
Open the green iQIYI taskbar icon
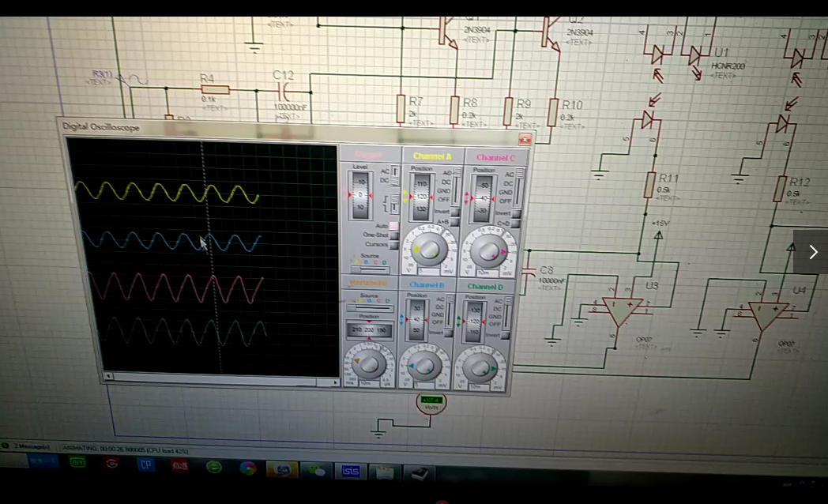coord(77,463)
